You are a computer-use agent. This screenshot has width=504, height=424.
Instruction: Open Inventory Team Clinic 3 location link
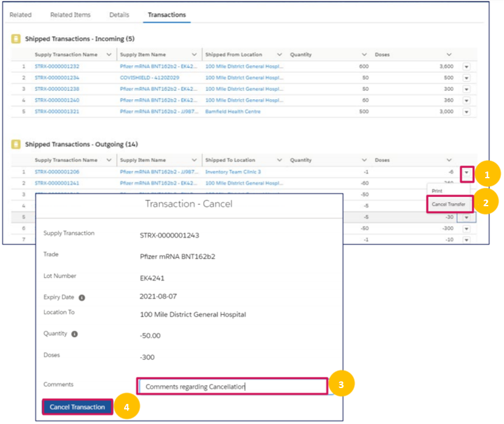(233, 172)
